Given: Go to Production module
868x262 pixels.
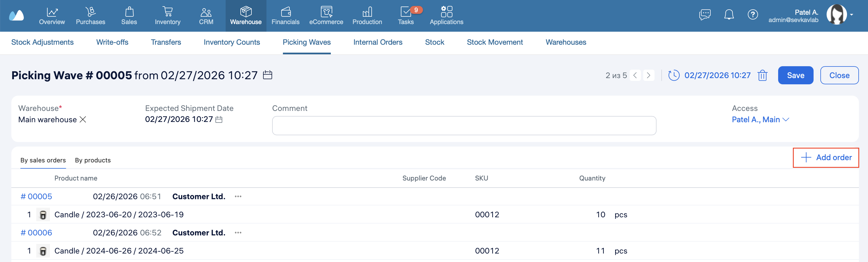Looking at the screenshot, I should pos(367,16).
